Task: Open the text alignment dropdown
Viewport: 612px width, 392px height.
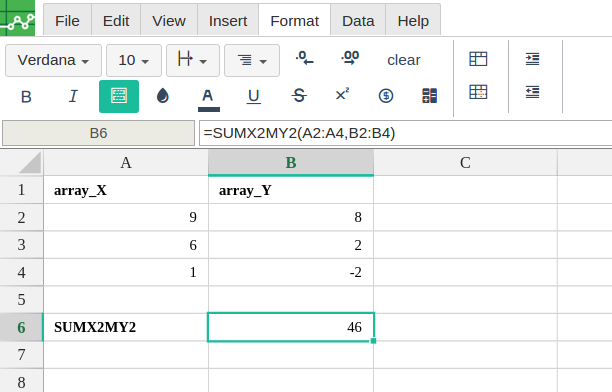Action: (252, 61)
